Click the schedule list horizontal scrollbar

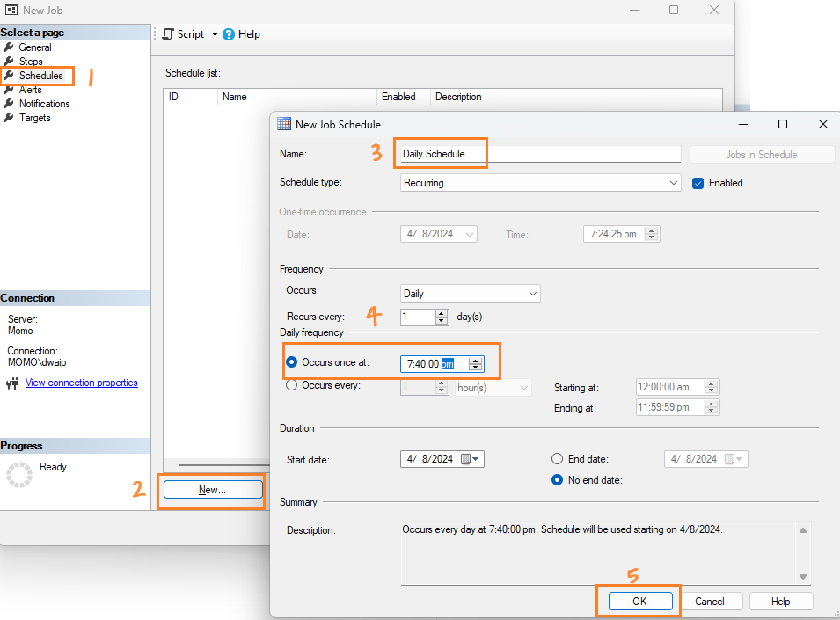(224, 464)
